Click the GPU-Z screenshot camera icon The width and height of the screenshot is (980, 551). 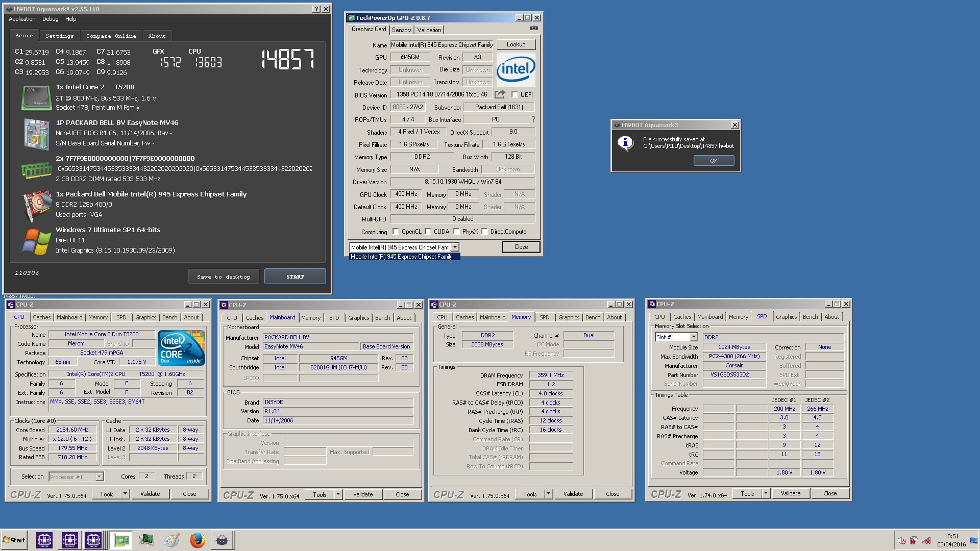pyautogui.click(x=533, y=29)
